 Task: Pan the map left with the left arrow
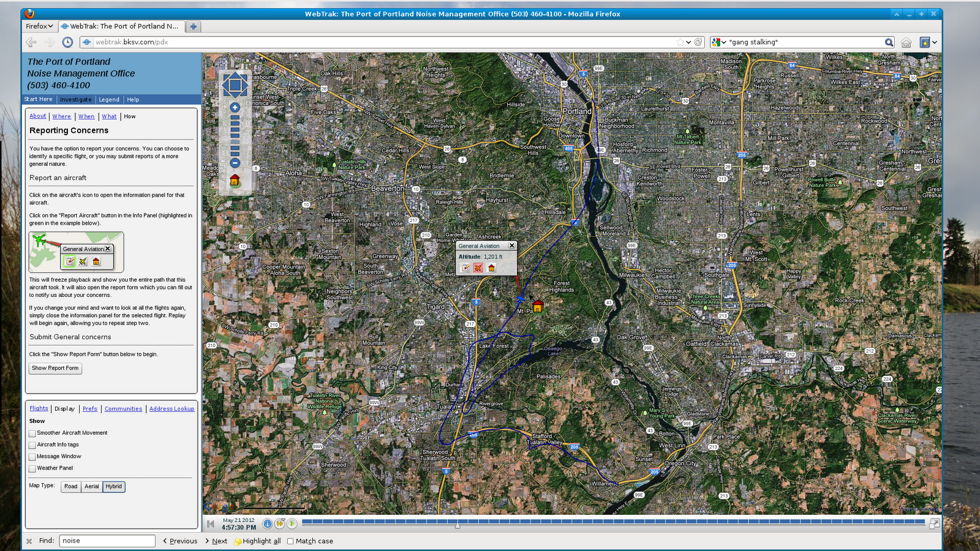(225, 84)
